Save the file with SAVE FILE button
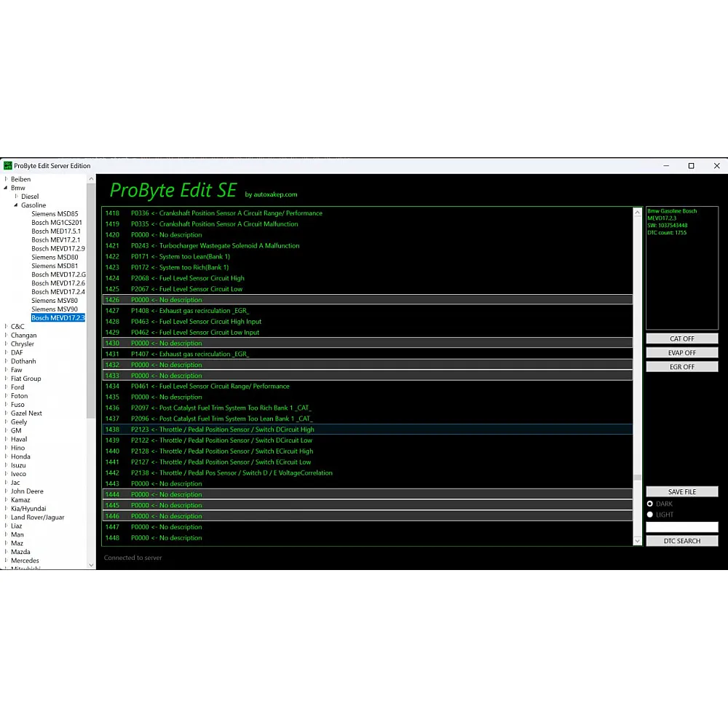This screenshot has height=728, width=728. point(681,492)
